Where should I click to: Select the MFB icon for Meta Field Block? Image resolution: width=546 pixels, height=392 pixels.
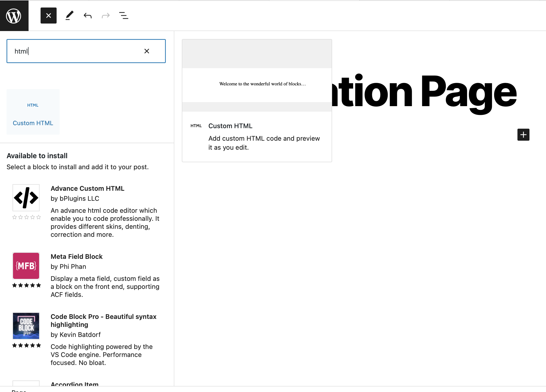[x=26, y=266]
